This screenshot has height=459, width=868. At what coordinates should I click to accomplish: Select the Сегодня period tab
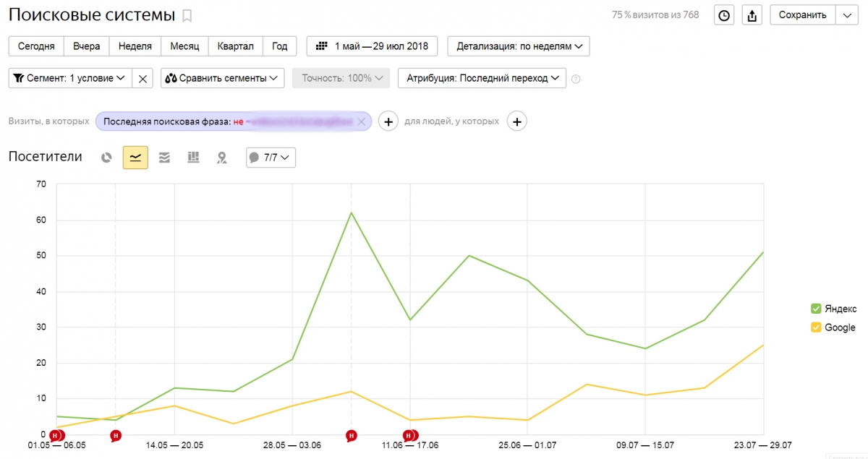pos(36,46)
